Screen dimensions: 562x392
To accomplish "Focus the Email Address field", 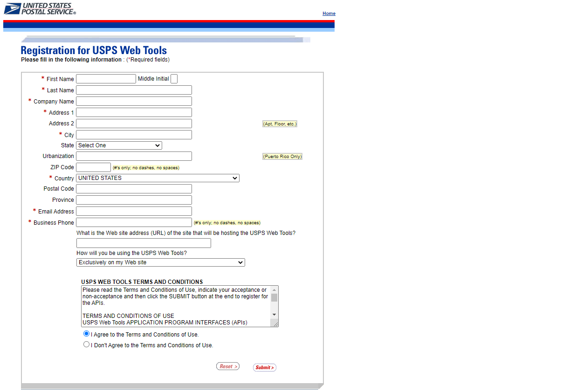I will coord(134,211).
